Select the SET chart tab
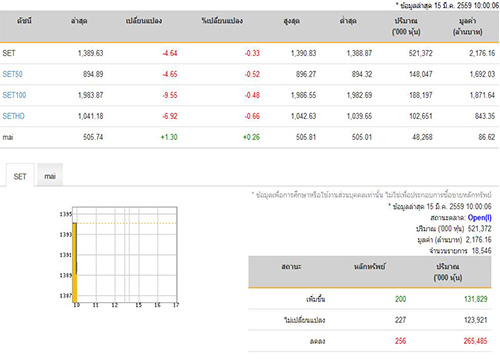 pyautogui.click(x=20, y=176)
